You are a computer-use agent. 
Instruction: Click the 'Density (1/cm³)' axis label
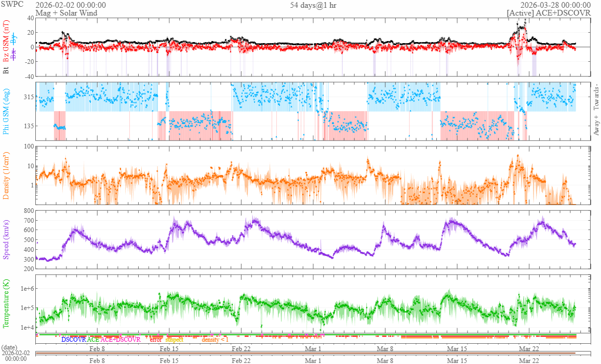click(x=6, y=176)
